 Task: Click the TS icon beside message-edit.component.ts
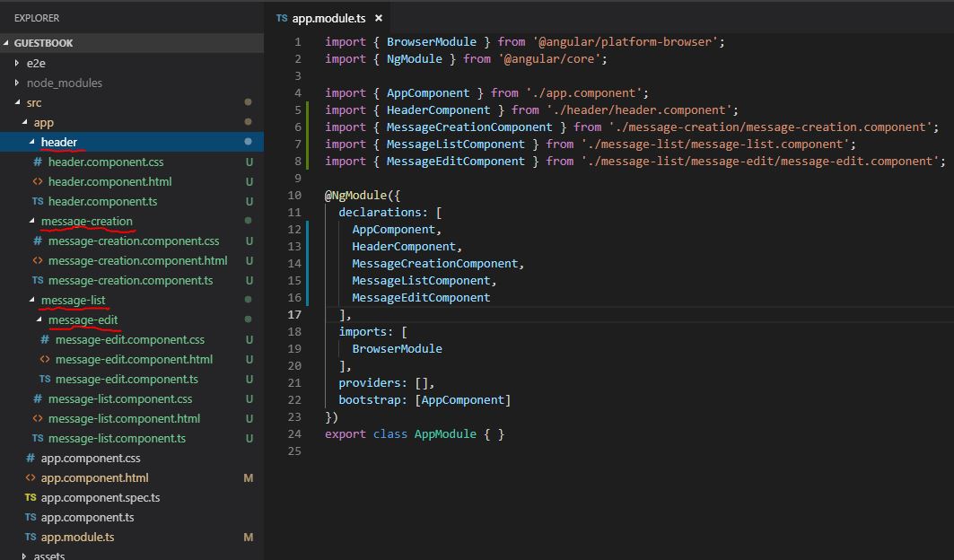click(45, 380)
